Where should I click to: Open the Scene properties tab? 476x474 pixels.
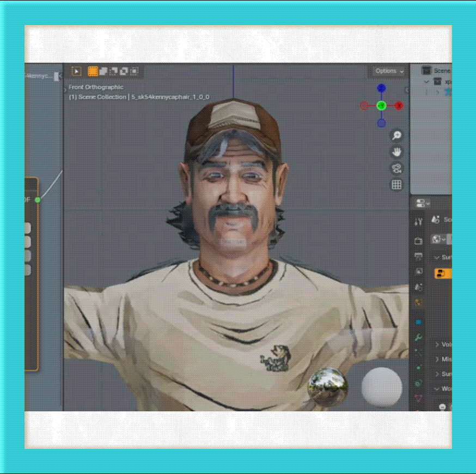pyautogui.click(x=418, y=287)
